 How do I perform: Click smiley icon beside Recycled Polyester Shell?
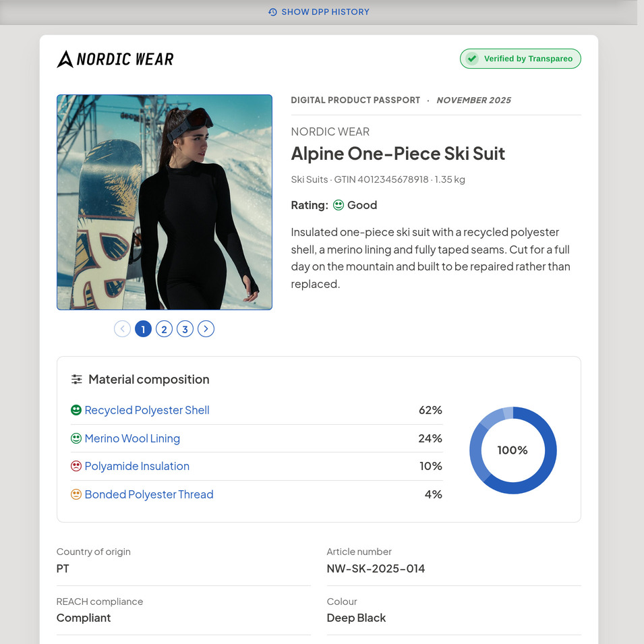tap(76, 410)
